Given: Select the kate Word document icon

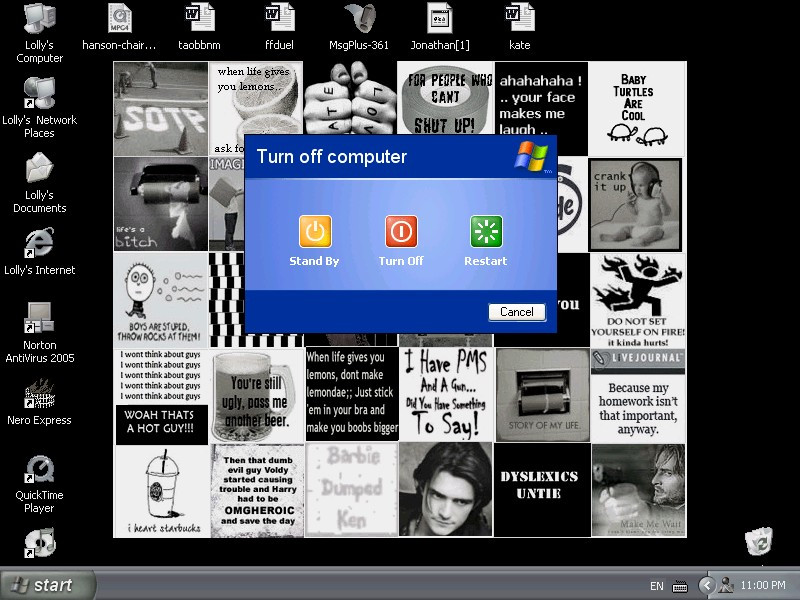Looking at the screenshot, I should pos(519,18).
